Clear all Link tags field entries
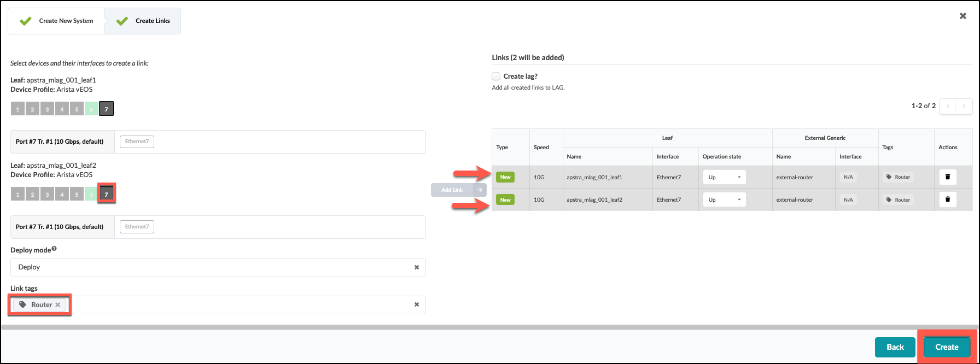Screen dimensions: 980x364 pyautogui.click(x=416, y=304)
